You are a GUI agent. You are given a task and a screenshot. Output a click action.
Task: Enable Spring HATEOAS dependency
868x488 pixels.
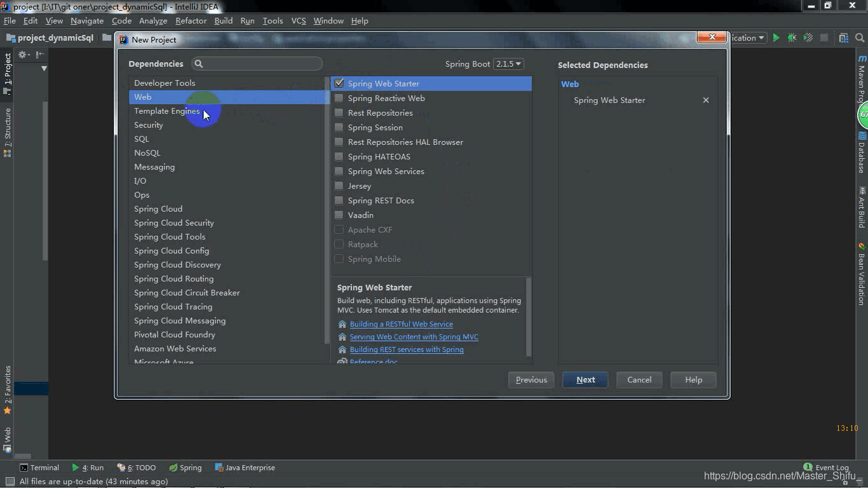coord(339,156)
